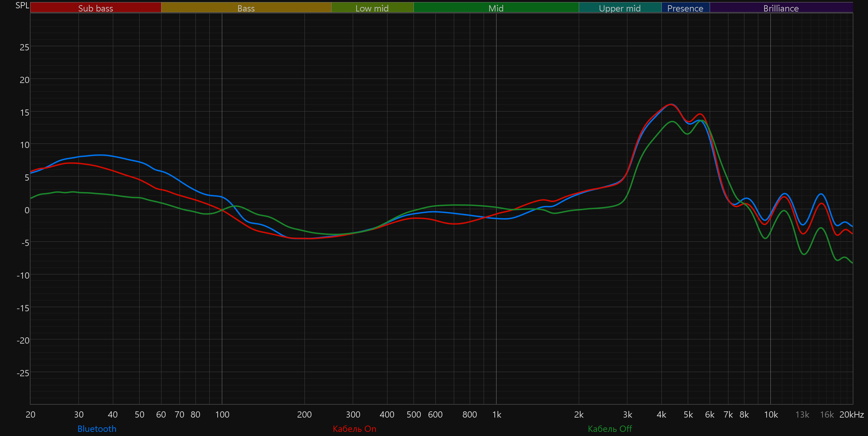Click the Low mid band header
The image size is (868, 436).
372,8
